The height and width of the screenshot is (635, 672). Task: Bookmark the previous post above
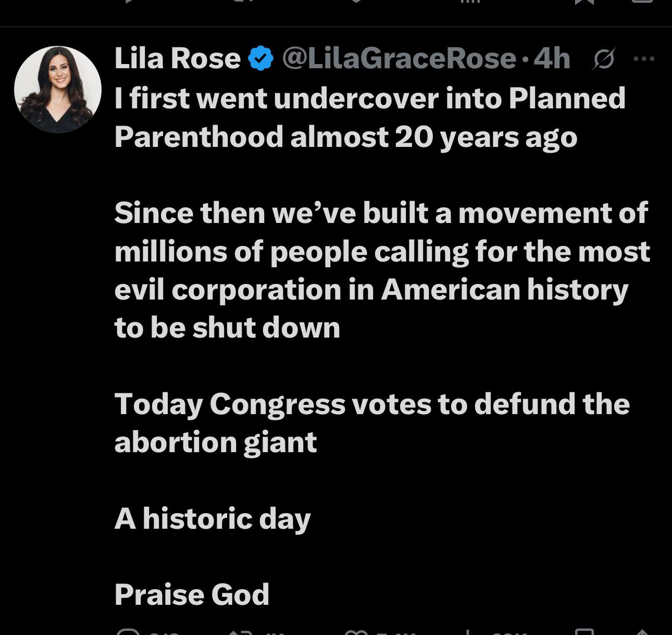tap(584, 3)
